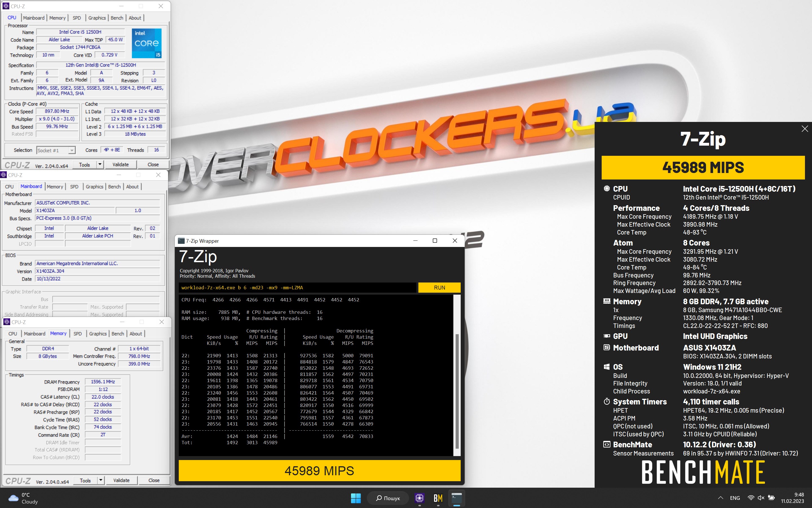Click Tools button in bottom CPU-Z window
This screenshot has height=508, width=812.
85,480
